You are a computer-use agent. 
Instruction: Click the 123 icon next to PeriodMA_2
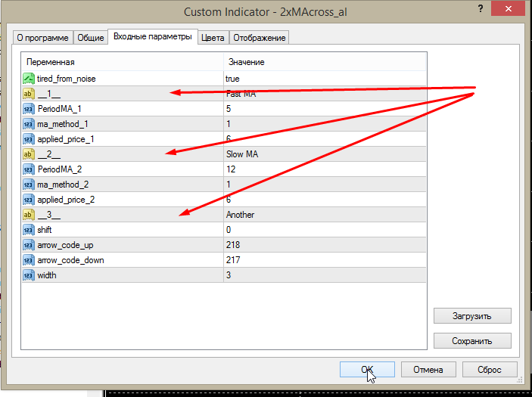click(29, 169)
